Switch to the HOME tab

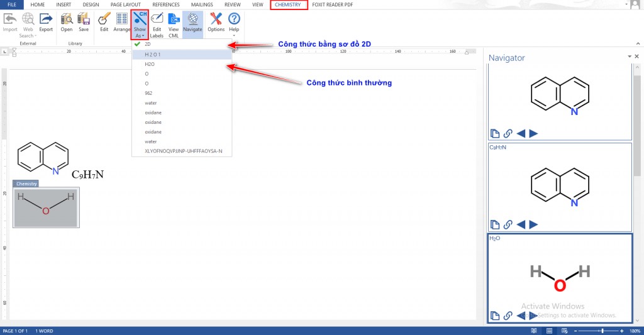point(37,4)
